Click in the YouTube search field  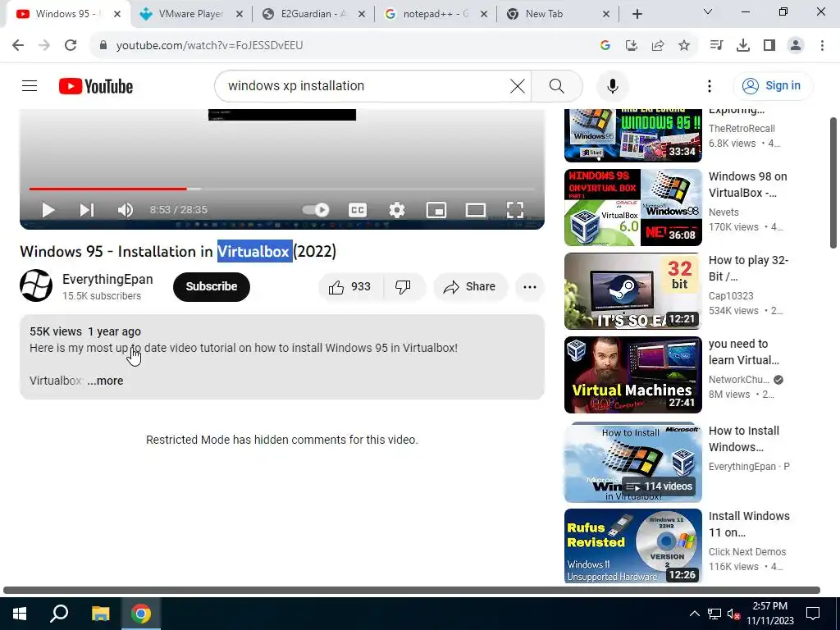[x=364, y=85]
